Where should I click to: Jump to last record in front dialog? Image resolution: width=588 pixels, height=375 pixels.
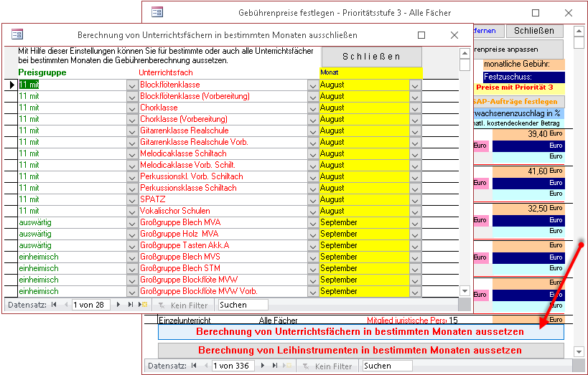(131, 305)
